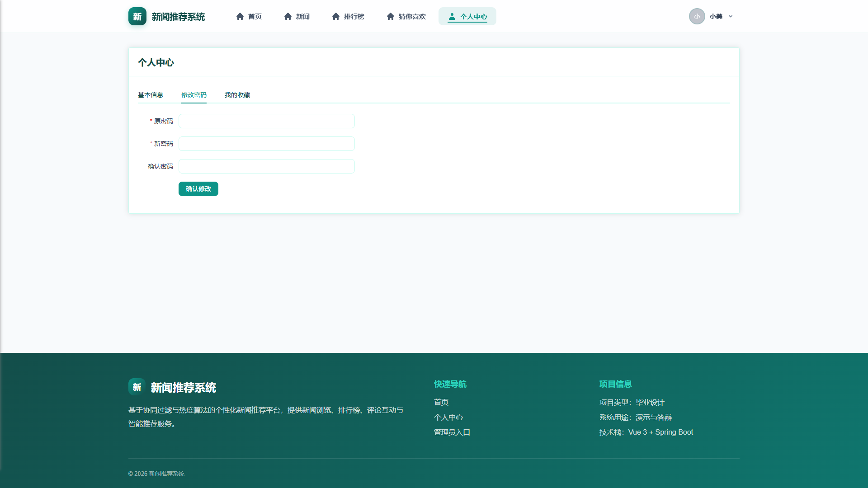Focus the 新密码 input field
This screenshot has width=868, height=488.
tap(267, 144)
